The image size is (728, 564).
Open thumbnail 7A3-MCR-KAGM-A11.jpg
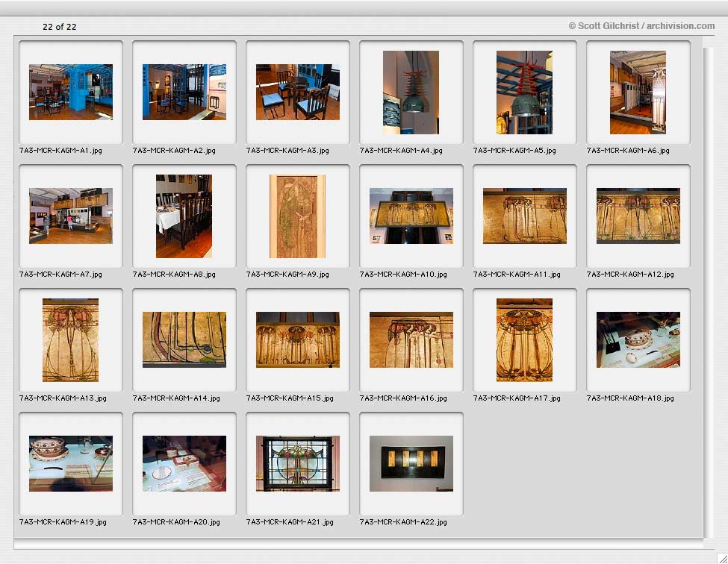525,216
